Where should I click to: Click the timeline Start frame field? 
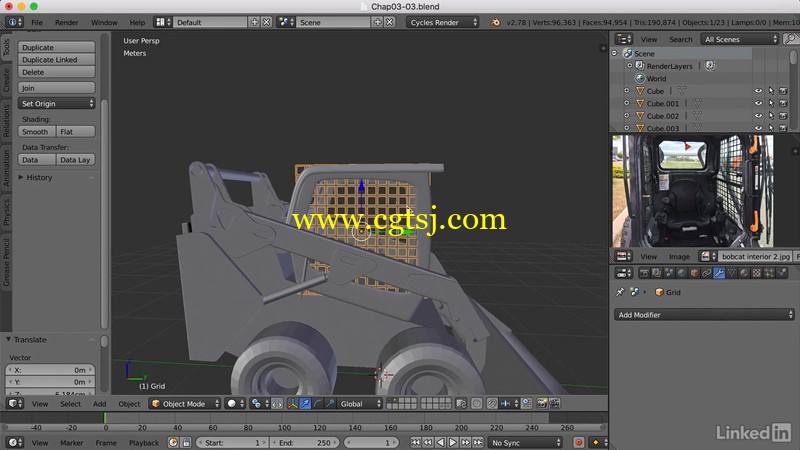[x=232, y=443]
